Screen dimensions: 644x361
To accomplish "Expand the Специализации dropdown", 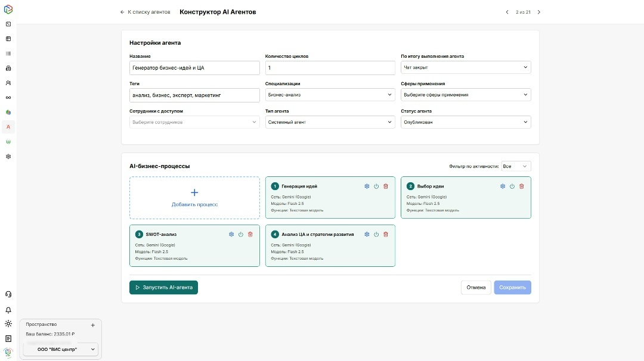I will pos(330,95).
